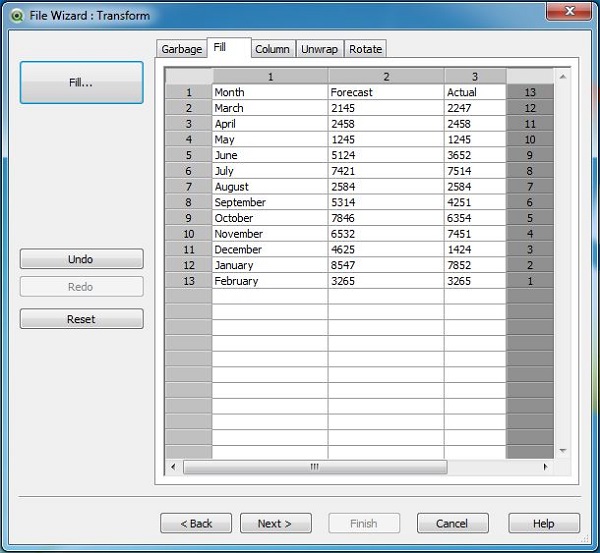Cancel the transform wizard

click(x=452, y=523)
